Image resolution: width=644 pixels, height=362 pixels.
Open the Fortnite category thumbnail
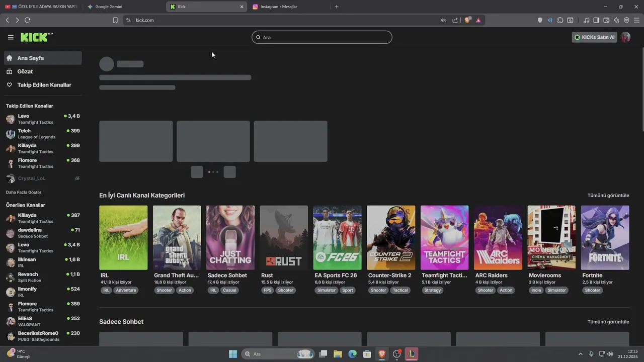pyautogui.click(x=605, y=237)
